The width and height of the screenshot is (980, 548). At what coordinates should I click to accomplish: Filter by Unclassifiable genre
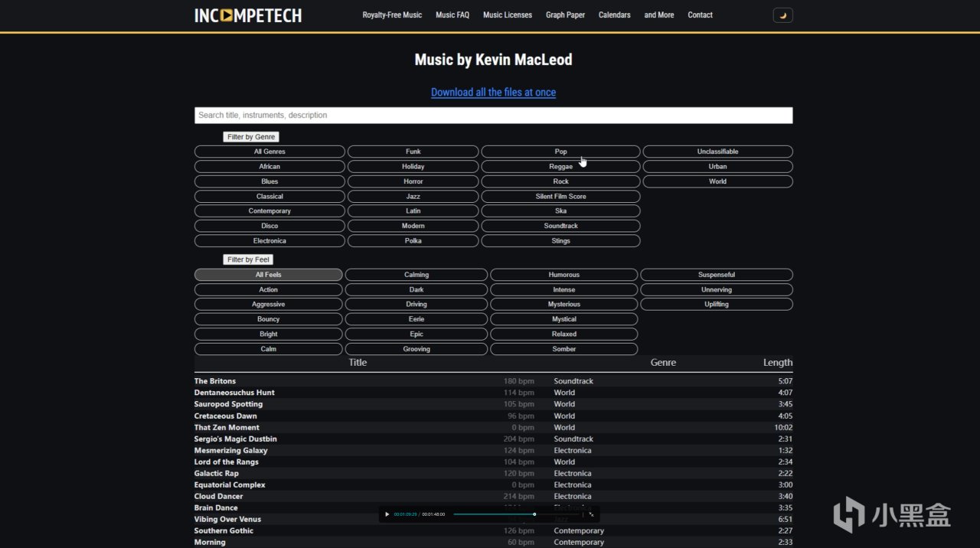(x=717, y=152)
